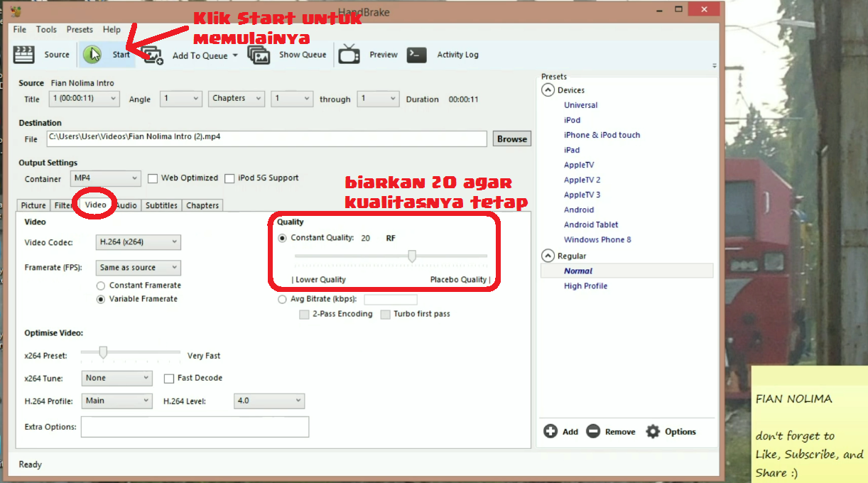Image resolution: width=868 pixels, height=483 pixels.
Task: Select the Android Tablet preset
Action: coord(591,224)
